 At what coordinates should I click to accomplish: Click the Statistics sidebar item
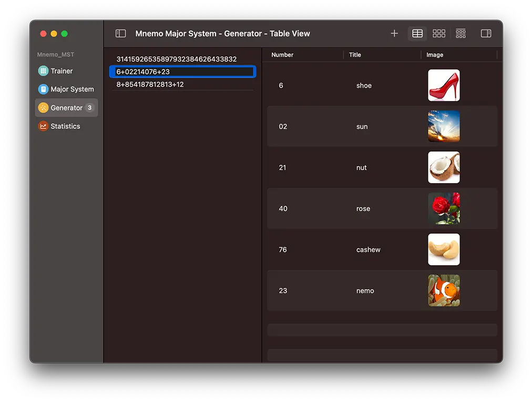coord(65,126)
